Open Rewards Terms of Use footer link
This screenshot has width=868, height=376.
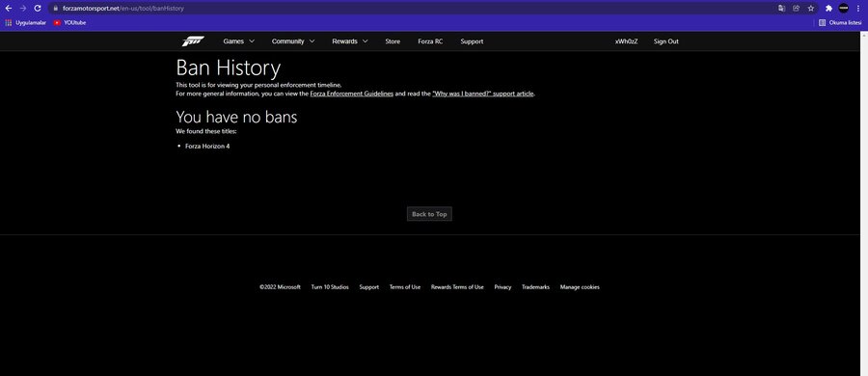pos(457,287)
